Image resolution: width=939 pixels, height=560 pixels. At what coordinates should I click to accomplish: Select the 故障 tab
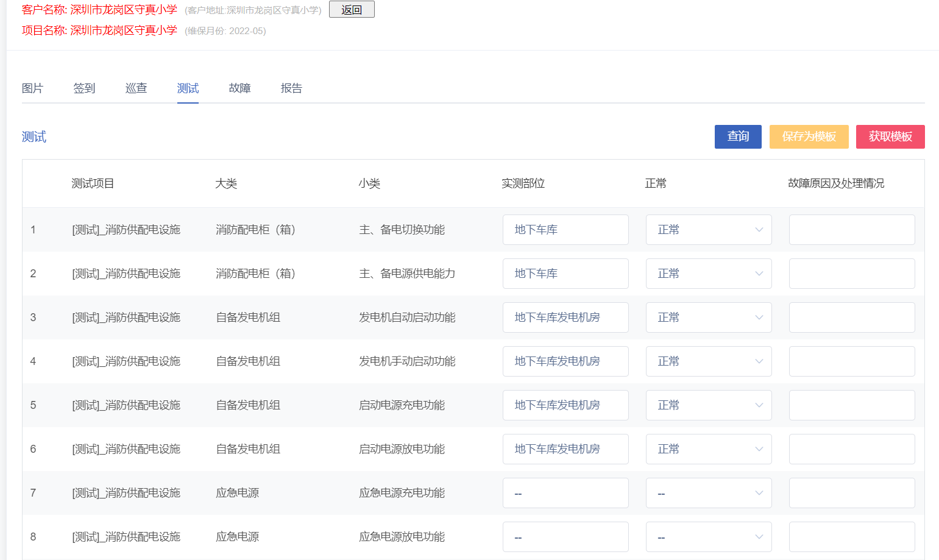239,88
